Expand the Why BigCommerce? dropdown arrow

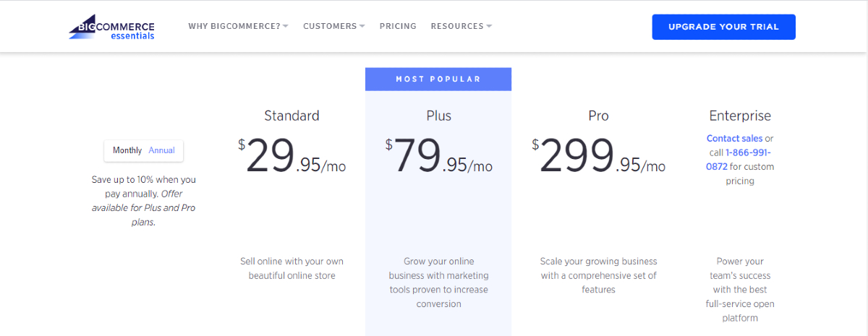[x=286, y=27]
